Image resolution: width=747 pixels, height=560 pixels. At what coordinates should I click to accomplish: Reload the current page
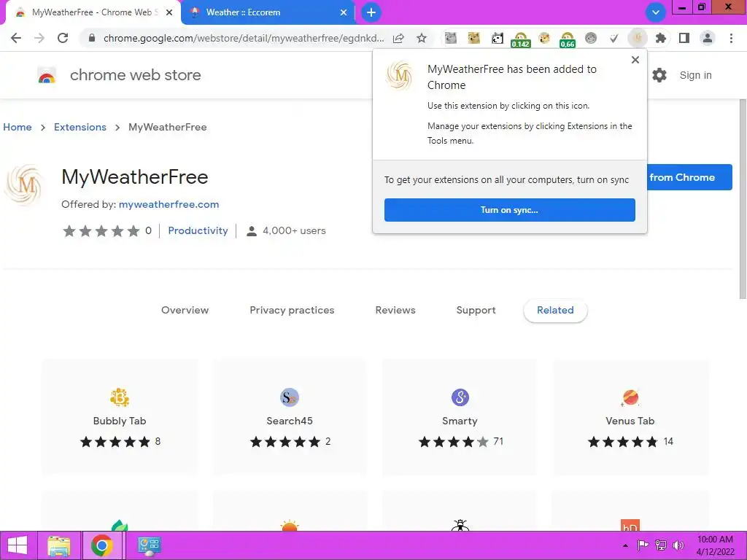(x=63, y=38)
